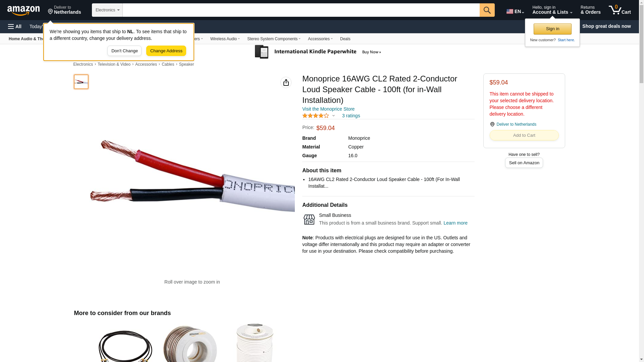The image size is (644, 362).
Task: Open the Wireless Audio menu
Action: [x=225, y=39]
